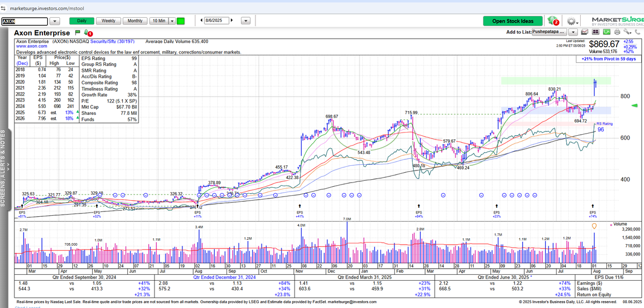Switch to Daily chart
The width and height of the screenshot is (644, 308).
[82, 21]
